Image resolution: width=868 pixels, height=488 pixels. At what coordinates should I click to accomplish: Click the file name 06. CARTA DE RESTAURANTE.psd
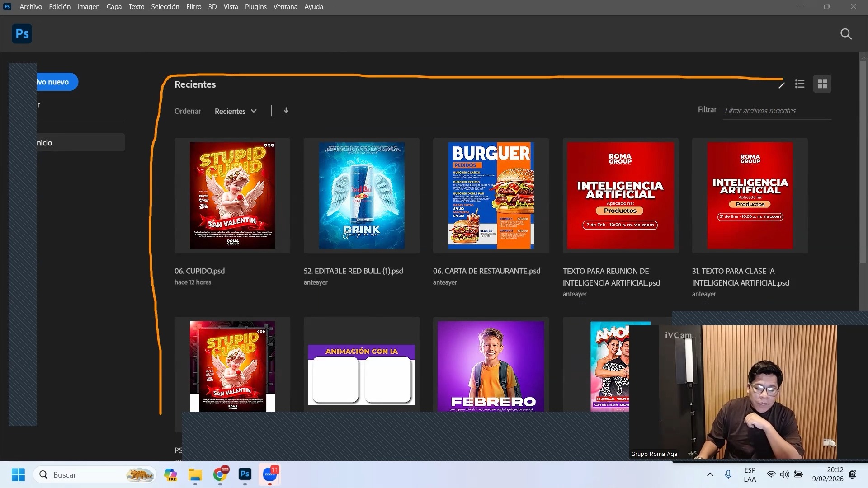pyautogui.click(x=486, y=271)
